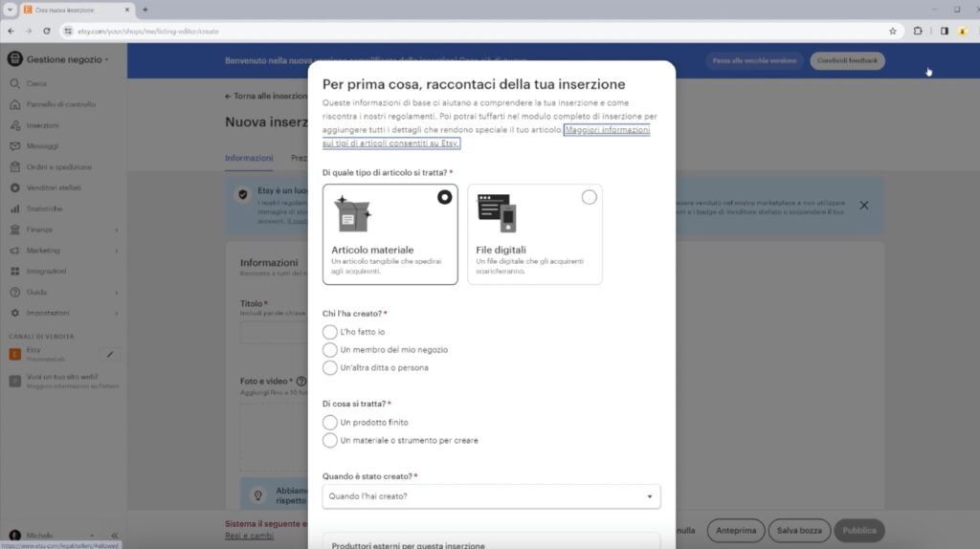Expand the Finanze submenu arrow
Screen dimensions: 980x549
(116, 230)
